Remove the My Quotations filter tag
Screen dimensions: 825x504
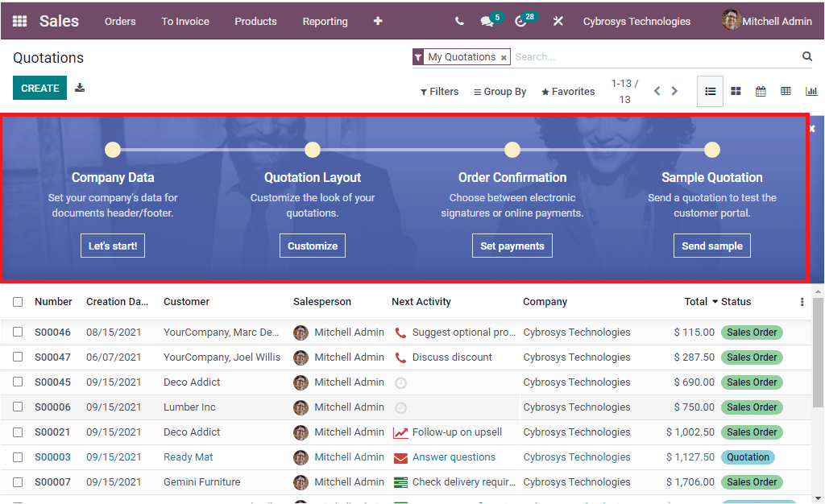pyautogui.click(x=504, y=57)
